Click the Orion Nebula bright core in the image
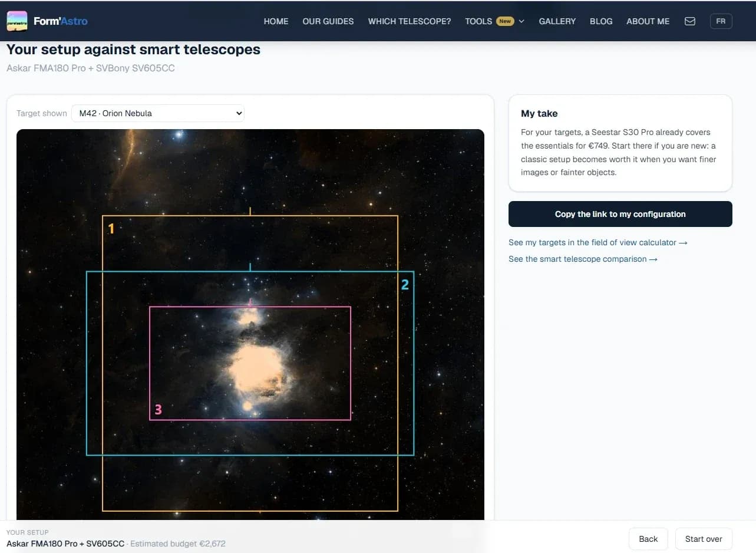 (256, 370)
